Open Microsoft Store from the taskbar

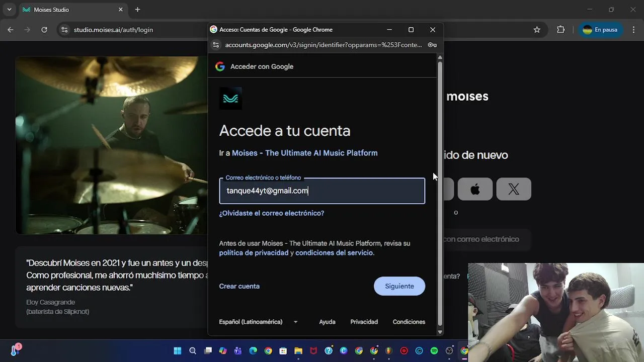point(283,351)
